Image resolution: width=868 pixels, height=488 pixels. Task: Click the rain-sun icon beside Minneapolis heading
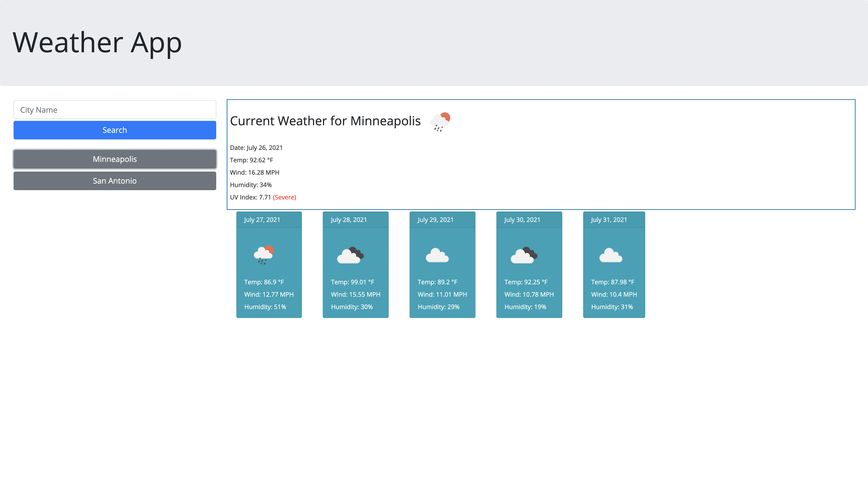(440, 122)
